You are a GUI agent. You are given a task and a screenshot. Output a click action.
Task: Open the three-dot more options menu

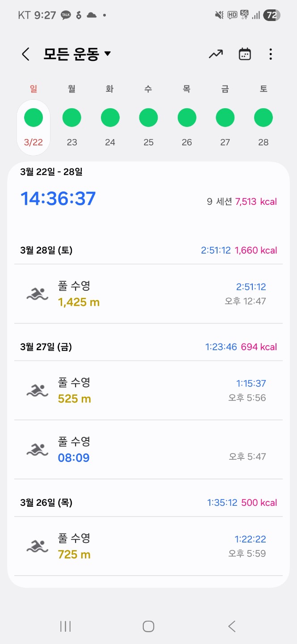pos(270,55)
